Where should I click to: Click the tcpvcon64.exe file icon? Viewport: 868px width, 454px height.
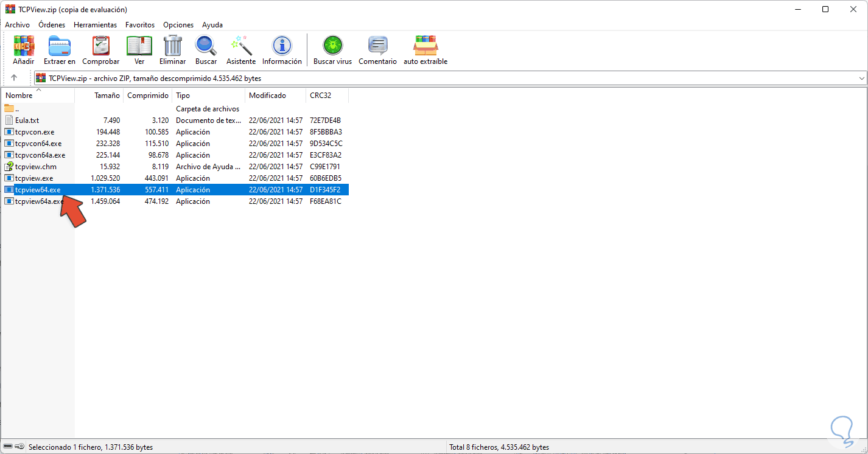pos(9,144)
